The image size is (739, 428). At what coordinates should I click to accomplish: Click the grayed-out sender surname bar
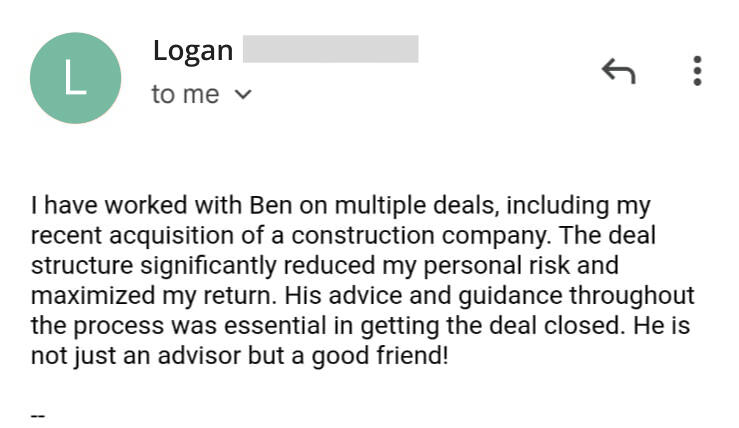pyautogui.click(x=330, y=49)
